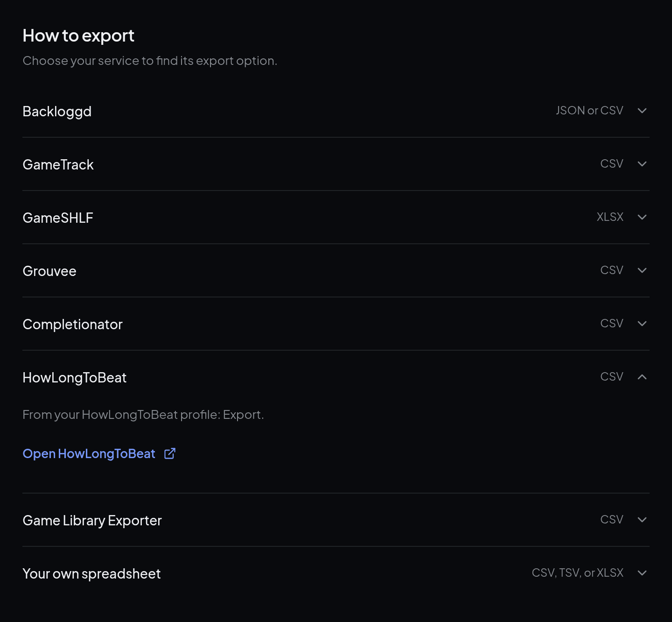Click the 'From your HowLongToBeat profile: Export.' text

point(143,415)
